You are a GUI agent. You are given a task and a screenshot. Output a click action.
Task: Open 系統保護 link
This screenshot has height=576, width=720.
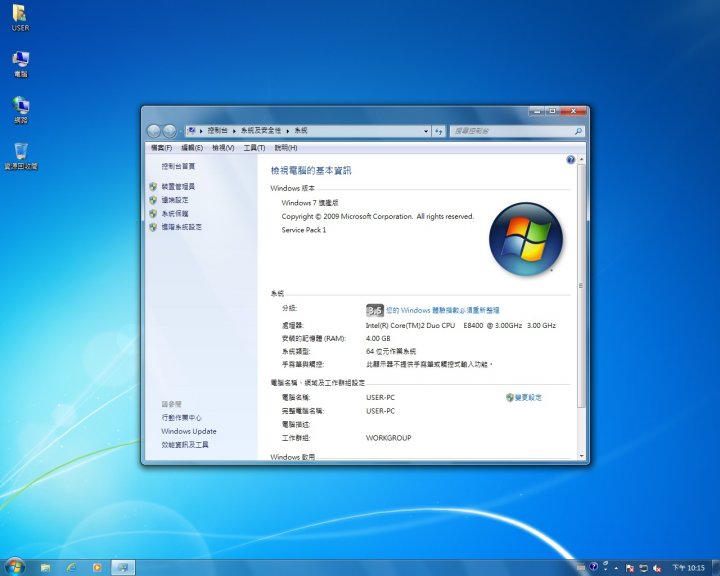point(175,214)
